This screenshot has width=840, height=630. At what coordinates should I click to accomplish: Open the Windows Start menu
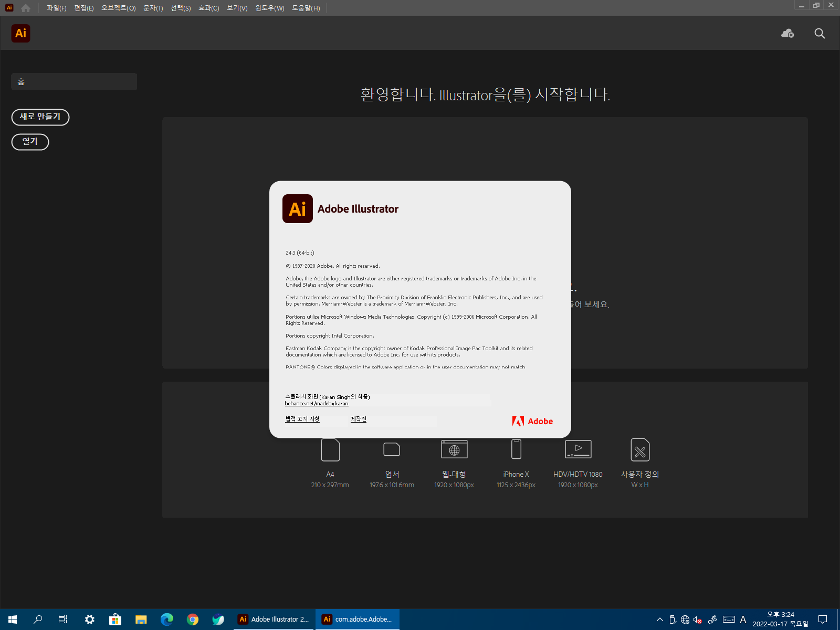coord(13,619)
